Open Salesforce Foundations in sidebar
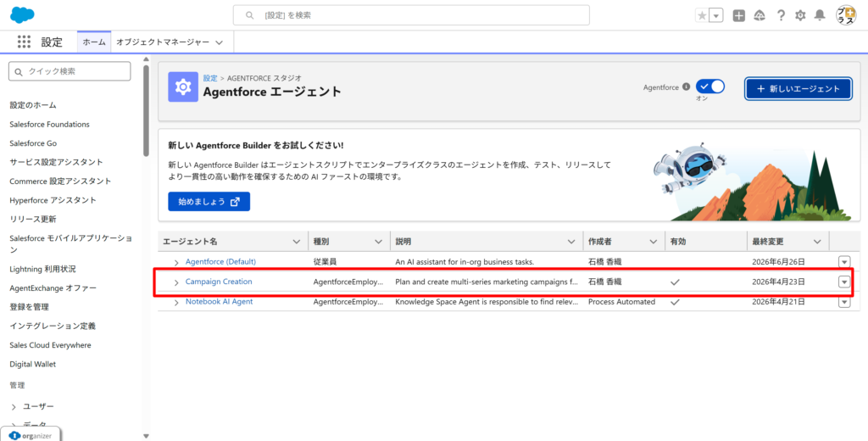This screenshot has width=868, height=441. click(49, 124)
